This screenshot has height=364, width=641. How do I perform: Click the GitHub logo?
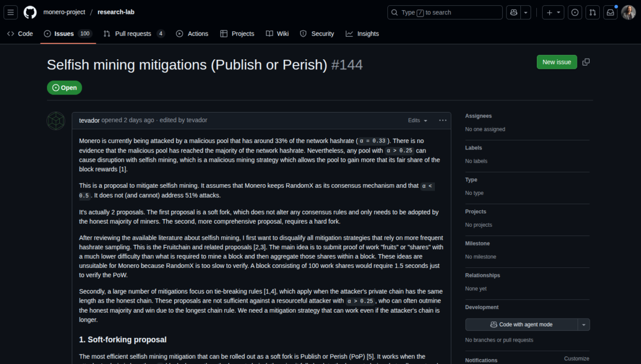pyautogui.click(x=30, y=12)
